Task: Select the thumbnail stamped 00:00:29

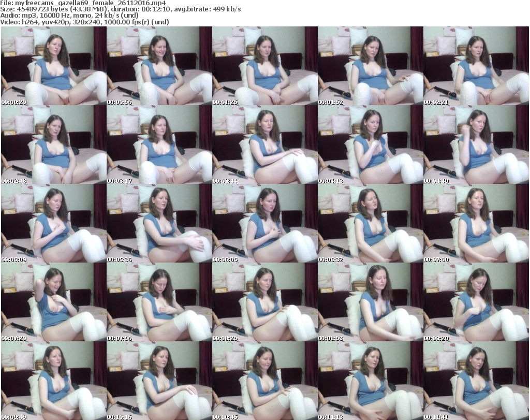Action: click(54, 66)
